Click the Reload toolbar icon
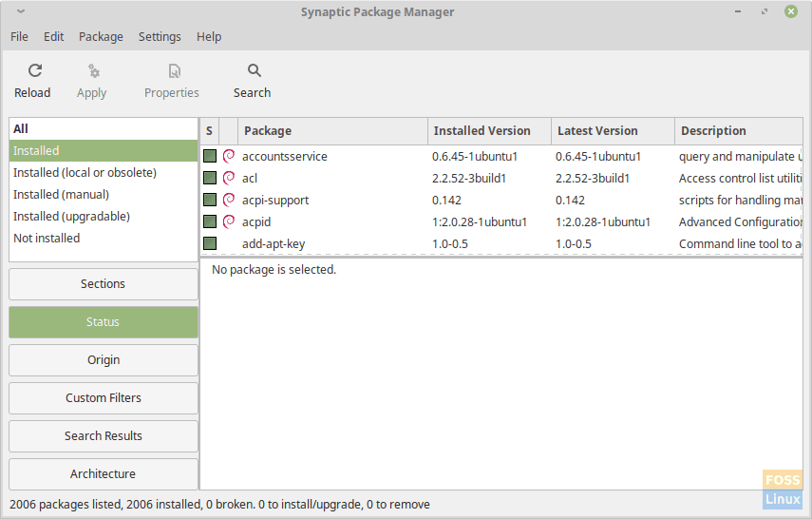Viewport: 812px width, 519px height. [x=35, y=70]
